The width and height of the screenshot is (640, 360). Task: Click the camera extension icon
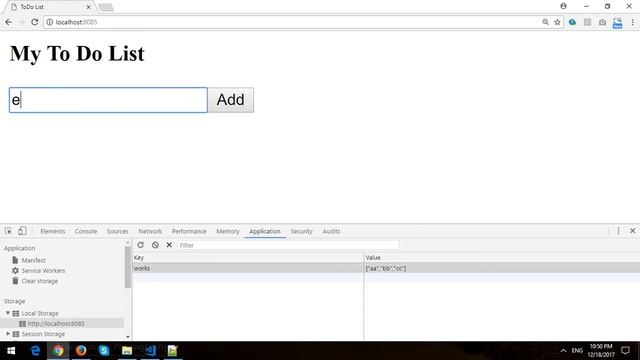602,22
